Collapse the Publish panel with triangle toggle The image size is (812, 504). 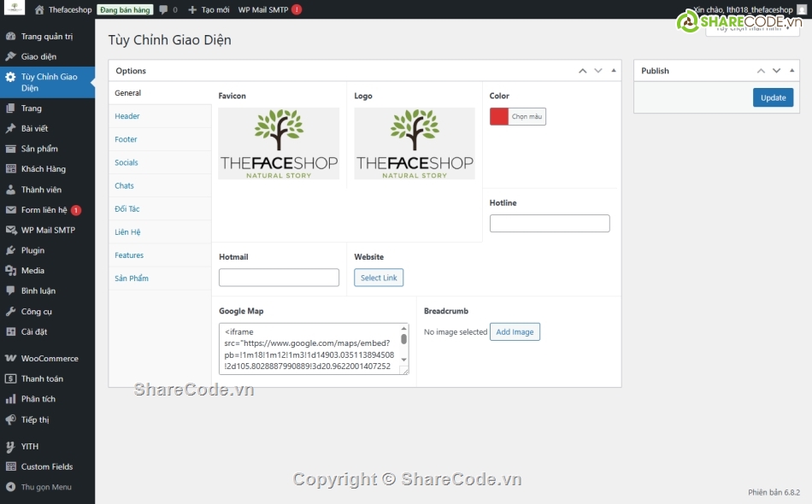click(791, 71)
